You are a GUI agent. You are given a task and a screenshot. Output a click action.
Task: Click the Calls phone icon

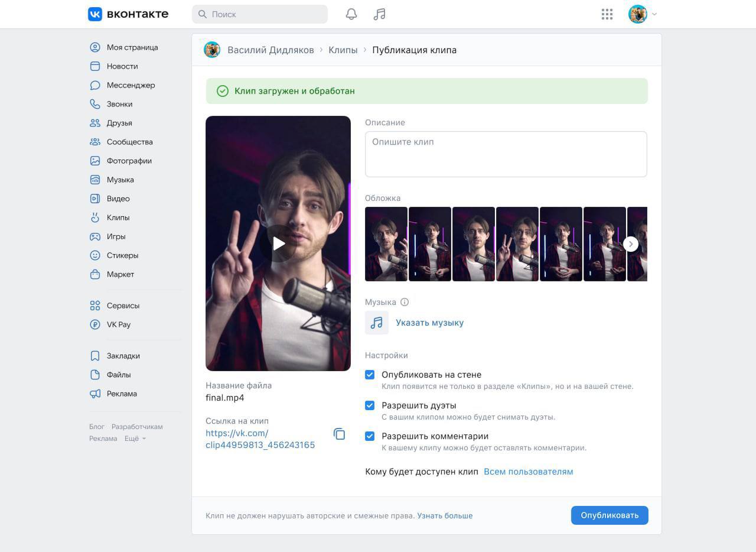click(x=95, y=104)
